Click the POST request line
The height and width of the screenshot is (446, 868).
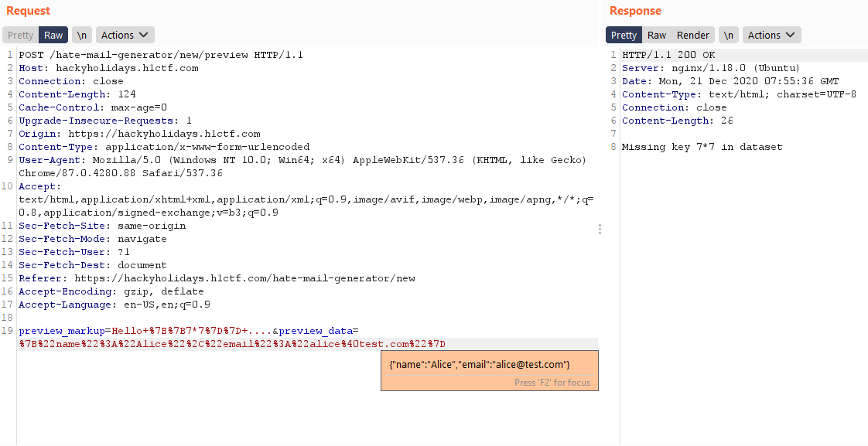pos(161,55)
